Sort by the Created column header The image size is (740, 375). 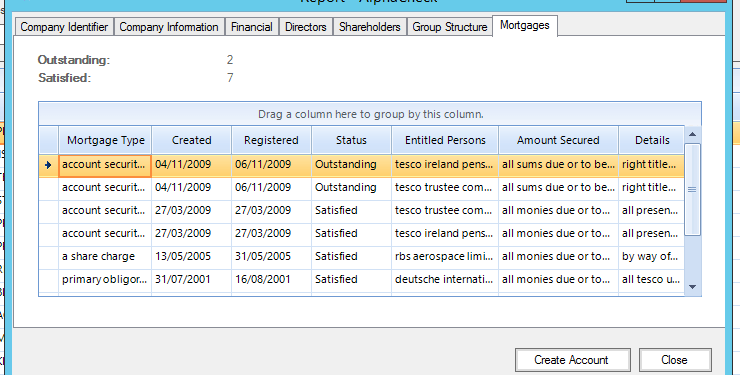192,140
